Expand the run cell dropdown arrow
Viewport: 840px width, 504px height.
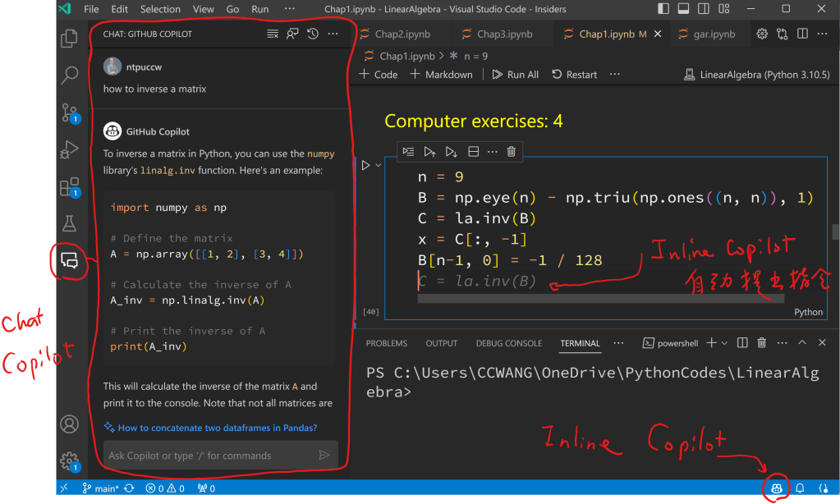point(379,166)
